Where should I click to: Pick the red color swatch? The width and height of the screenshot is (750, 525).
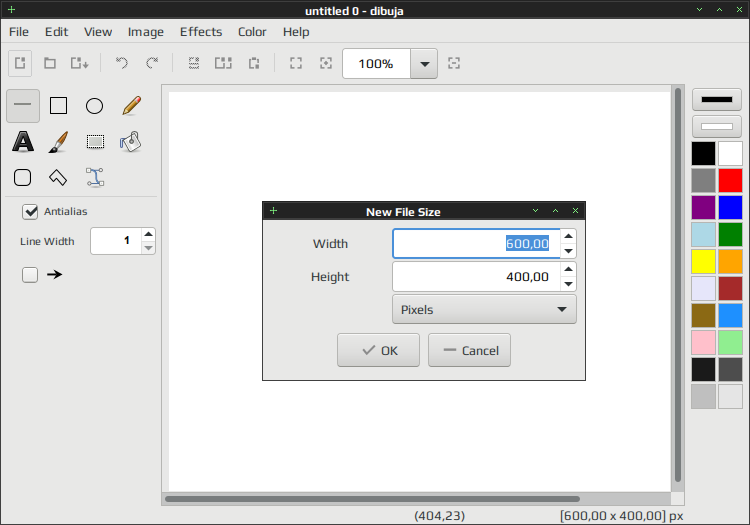point(730,181)
